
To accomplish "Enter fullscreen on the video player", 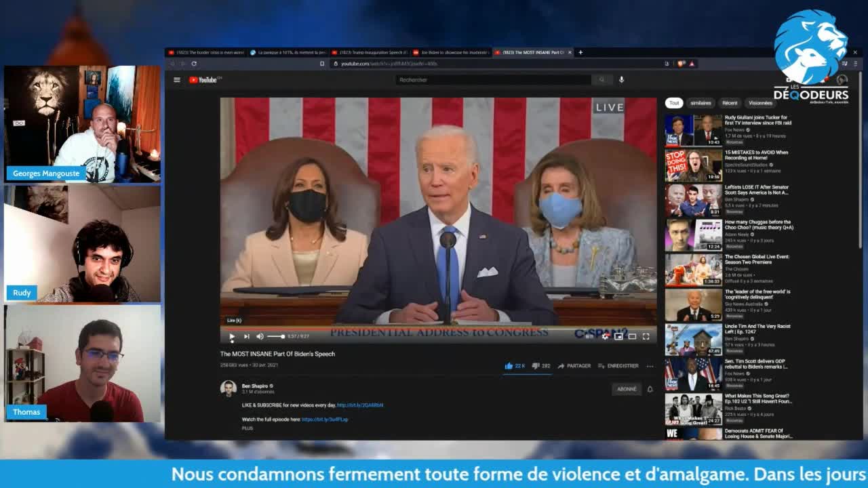I will click(646, 336).
